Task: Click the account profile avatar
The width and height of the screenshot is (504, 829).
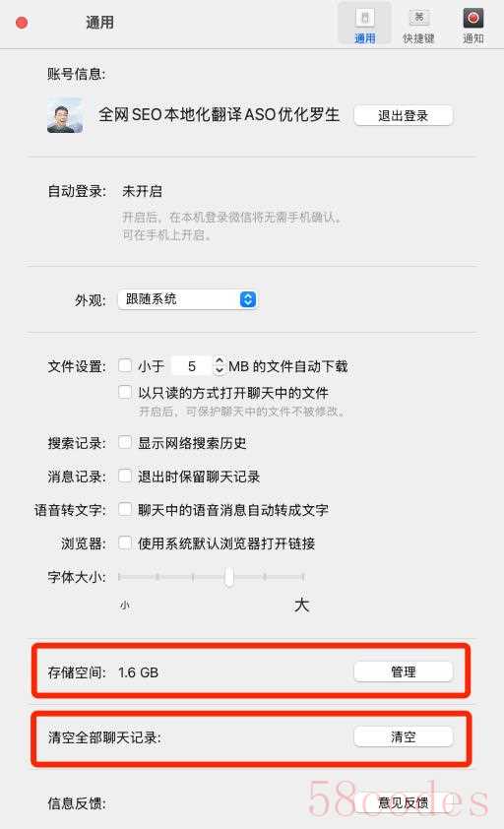Action: pos(65,115)
